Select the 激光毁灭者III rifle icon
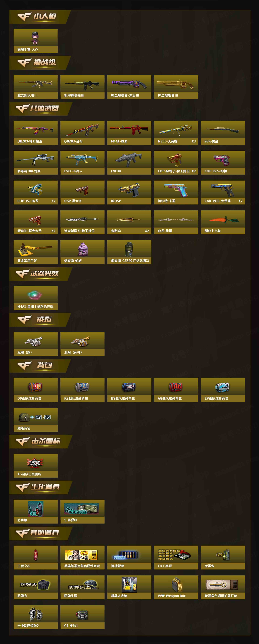 [x=35, y=84]
